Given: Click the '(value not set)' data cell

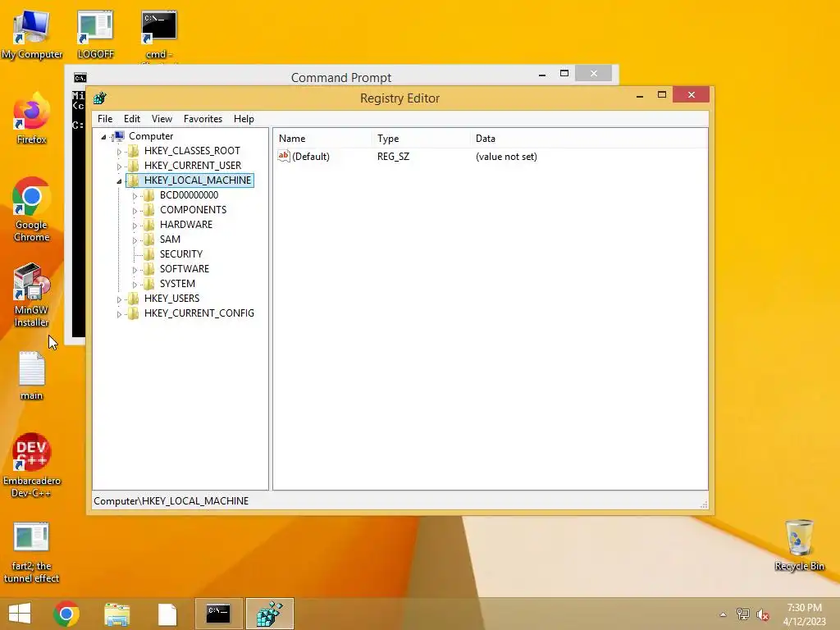Looking at the screenshot, I should coord(506,157).
